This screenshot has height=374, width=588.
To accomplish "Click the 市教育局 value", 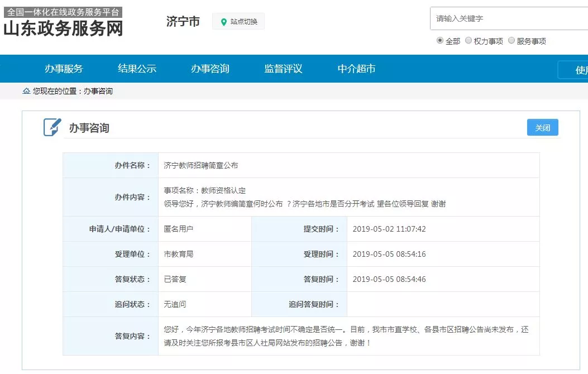I will [x=179, y=254].
